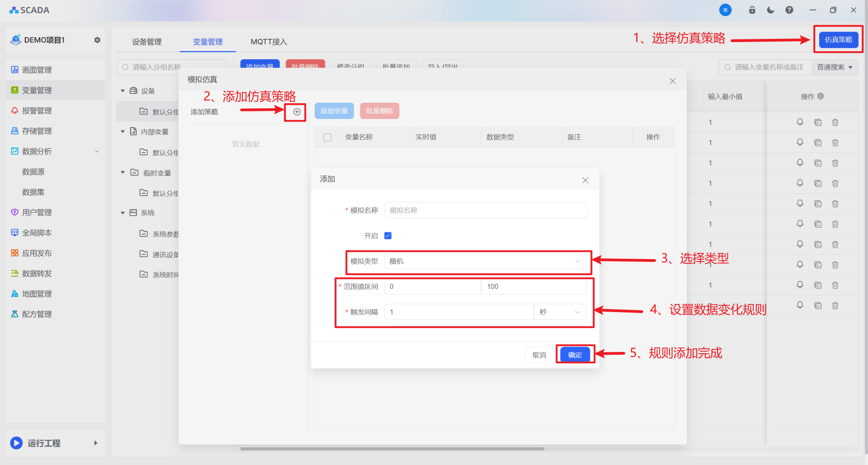This screenshot has height=465, width=868.
Task: Click the column settings gear next to 操作
Action: coord(821,96)
